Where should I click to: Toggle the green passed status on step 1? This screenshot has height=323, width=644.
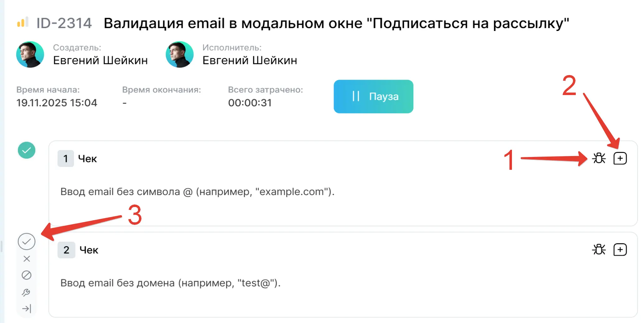pos(27,150)
